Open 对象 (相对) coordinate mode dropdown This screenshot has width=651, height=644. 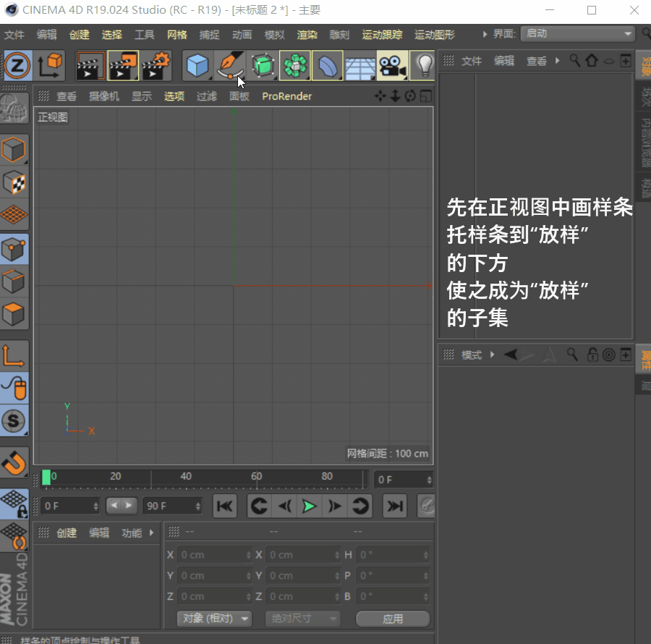pyautogui.click(x=214, y=619)
